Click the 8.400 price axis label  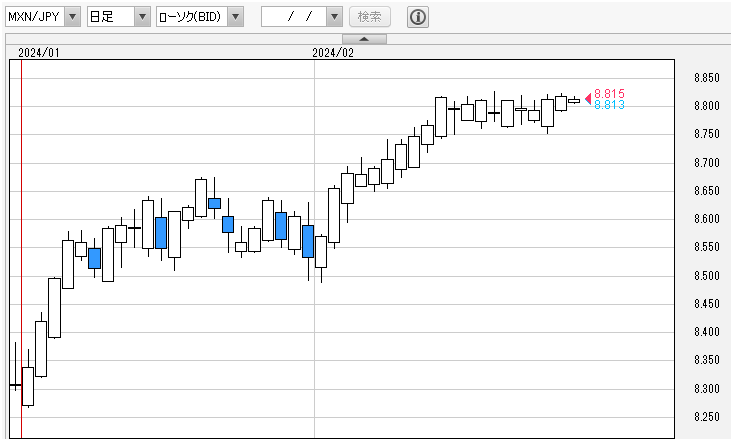pos(706,332)
